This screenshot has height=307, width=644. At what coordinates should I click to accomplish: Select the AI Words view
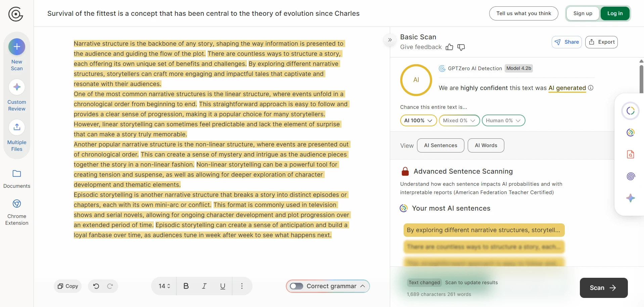coord(486,145)
